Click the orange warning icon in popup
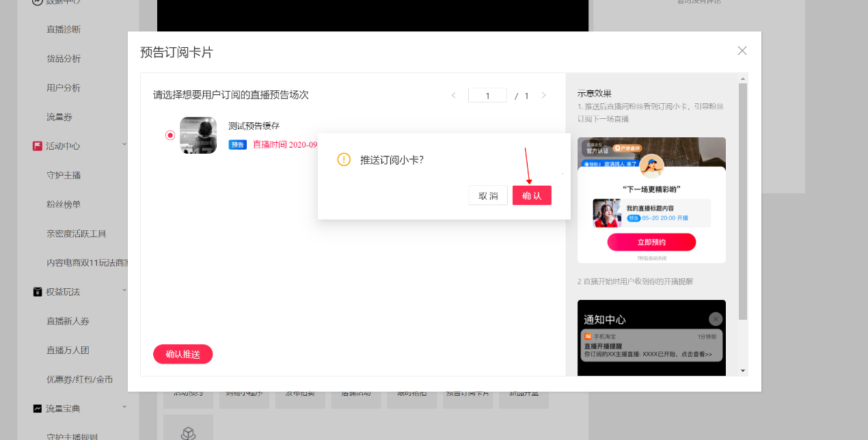The height and width of the screenshot is (440, 868). point(344,159)
